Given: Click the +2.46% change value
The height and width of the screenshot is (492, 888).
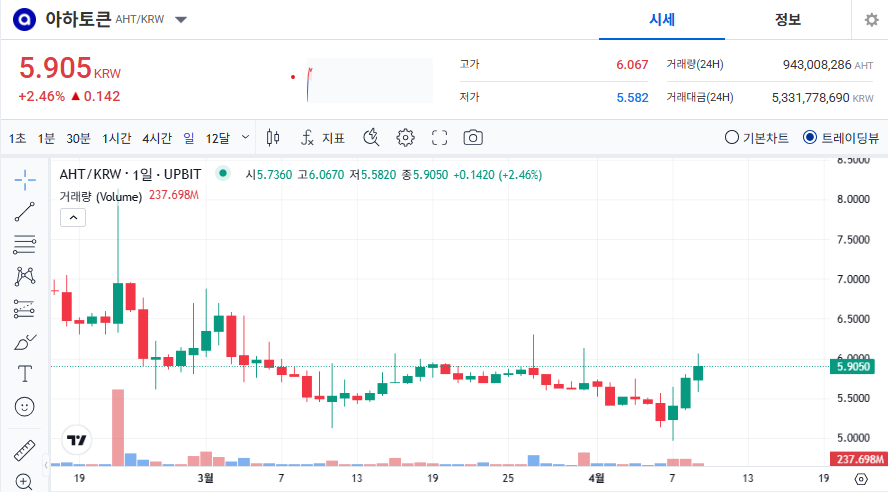Looking at the screenshot, I should point(41,96).
